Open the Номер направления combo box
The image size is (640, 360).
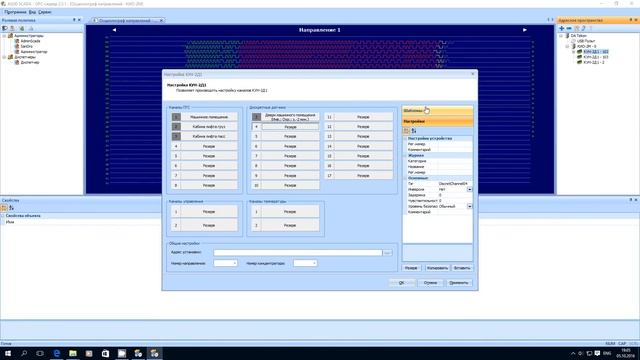(225, 263)
